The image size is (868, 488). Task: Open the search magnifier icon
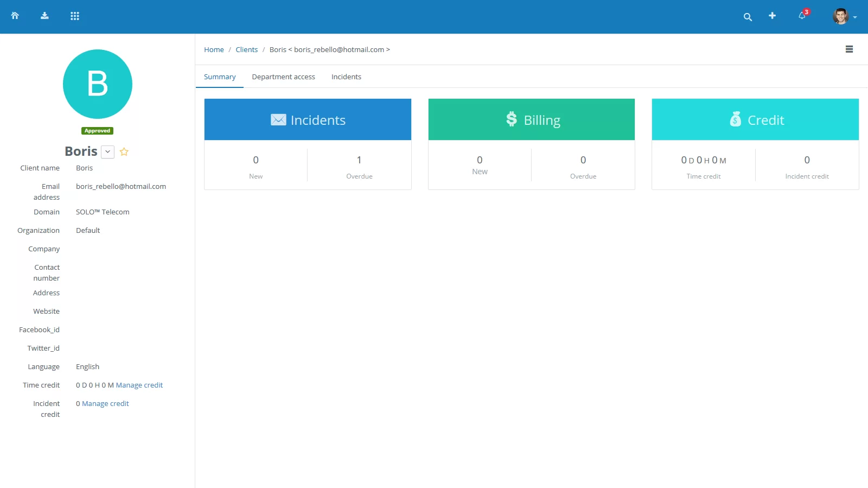748,17
